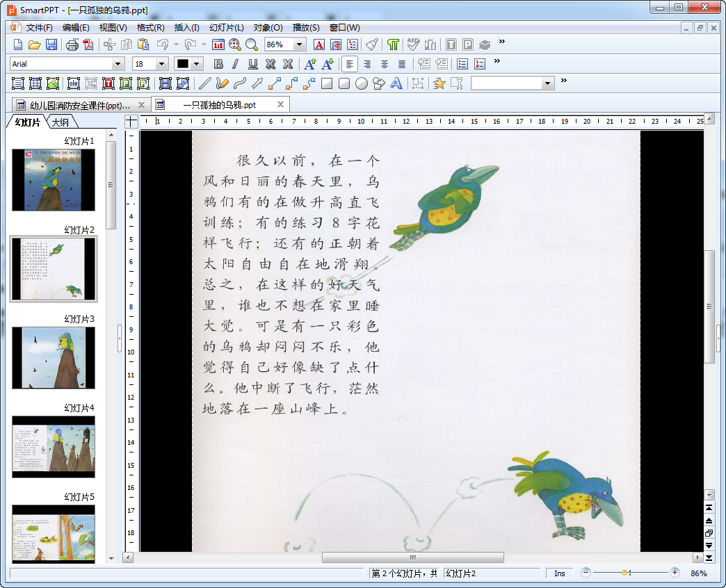Open the font color dropdown arrow
Image resolution: width=726 pixels, height=588 pixels.
197,64
